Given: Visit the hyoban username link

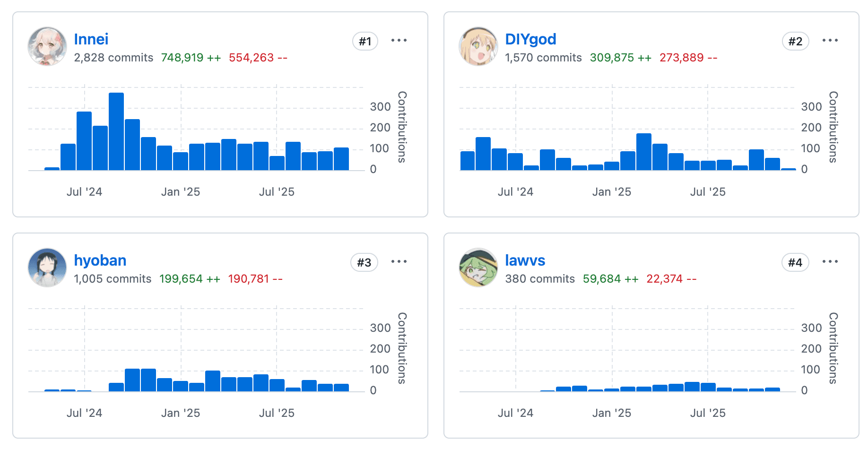Looking at the screenshot, I should [100, 260].
